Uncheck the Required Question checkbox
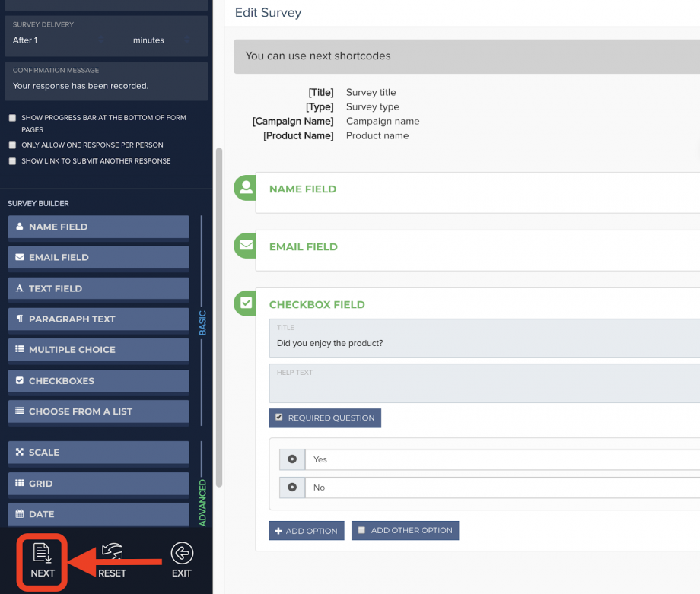 click(x=279, y=418)
